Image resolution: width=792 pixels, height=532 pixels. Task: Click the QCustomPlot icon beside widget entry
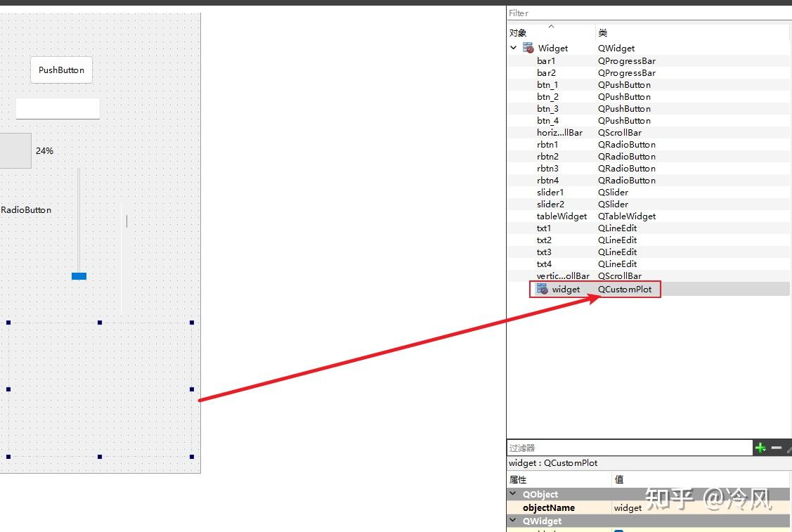click(x=542, y=289)
